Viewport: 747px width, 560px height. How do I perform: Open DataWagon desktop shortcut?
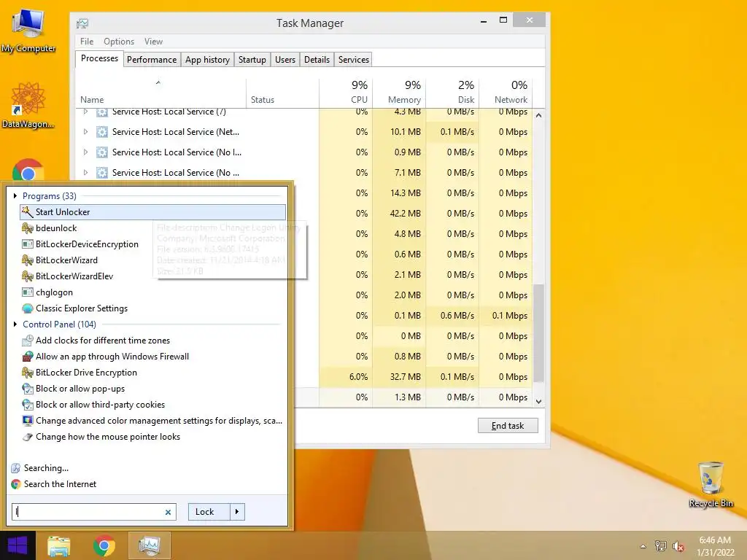pos(28,105)
